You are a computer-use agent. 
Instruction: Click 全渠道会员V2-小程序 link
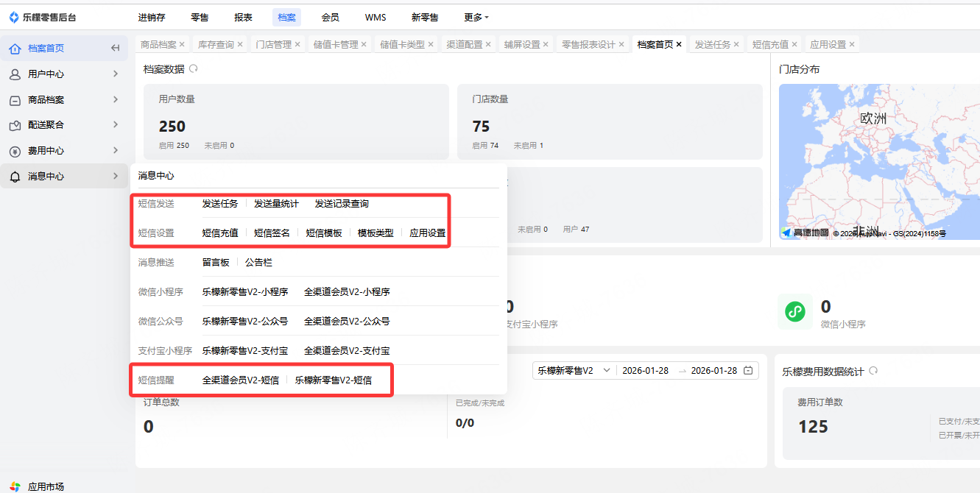click(x=347, y=292)
